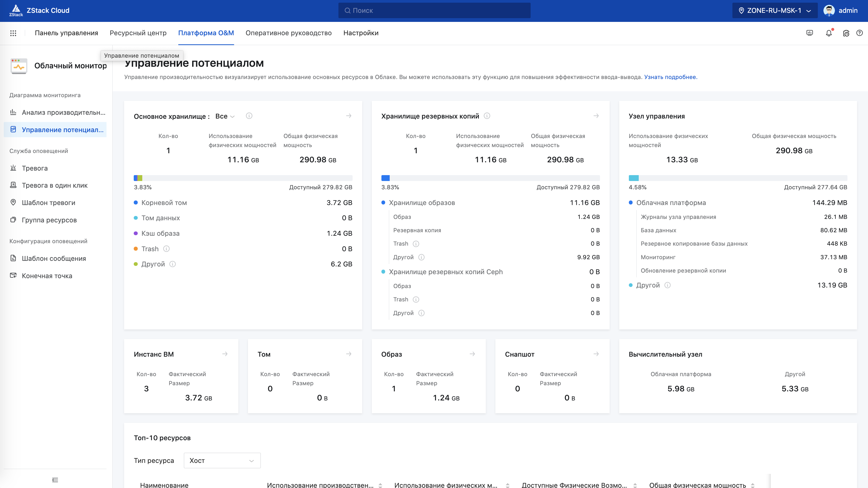
Task: Click the notification bell icon
Action: 828,33
